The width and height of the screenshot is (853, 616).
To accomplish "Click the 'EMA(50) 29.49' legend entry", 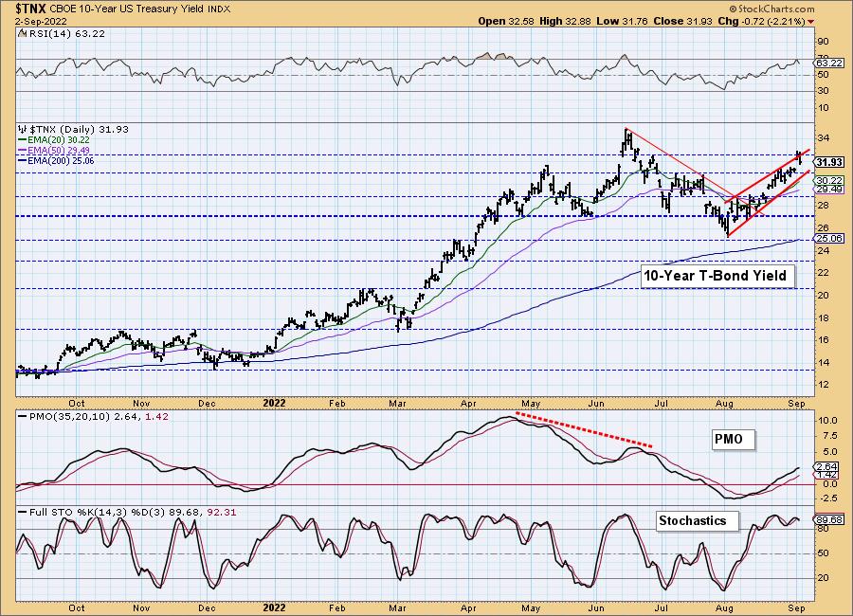I will [59, 150].
